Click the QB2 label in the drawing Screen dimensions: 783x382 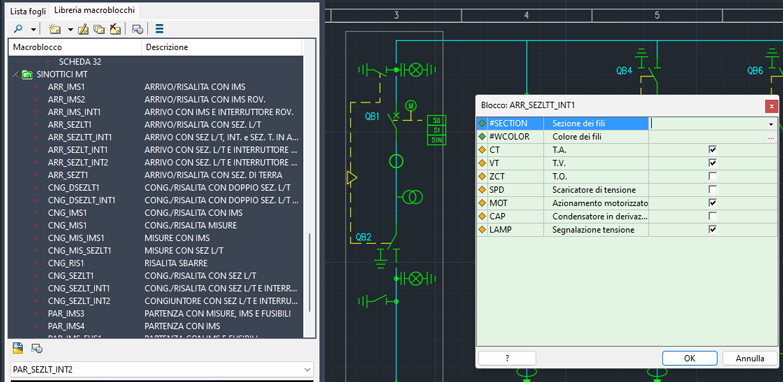point(364,237)
